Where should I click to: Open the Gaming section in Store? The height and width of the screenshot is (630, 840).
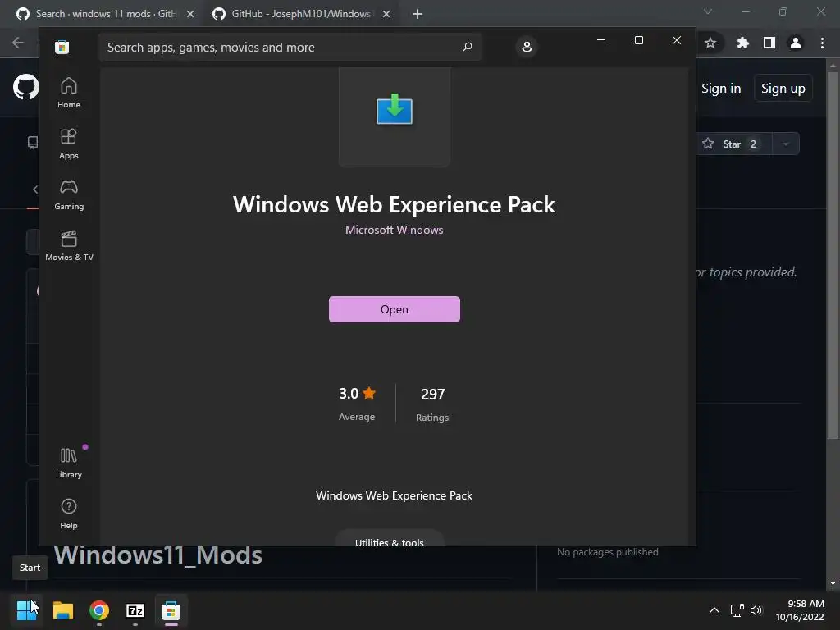69,195
